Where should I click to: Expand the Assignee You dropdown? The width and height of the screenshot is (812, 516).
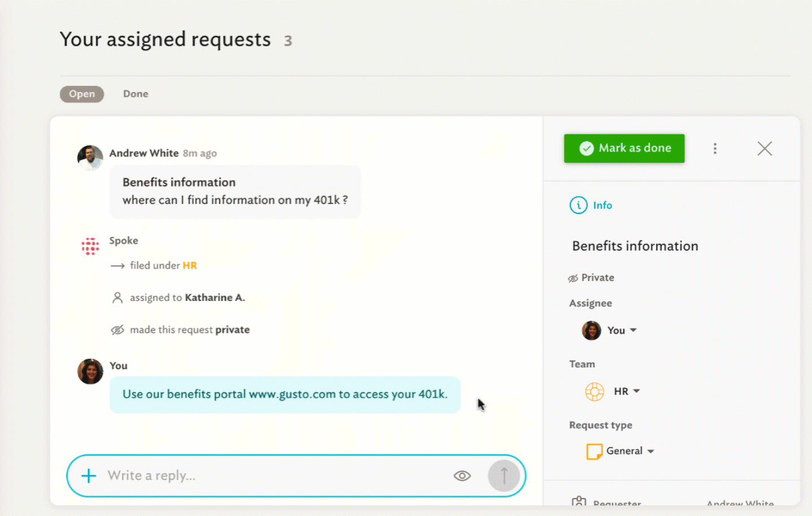609,330
